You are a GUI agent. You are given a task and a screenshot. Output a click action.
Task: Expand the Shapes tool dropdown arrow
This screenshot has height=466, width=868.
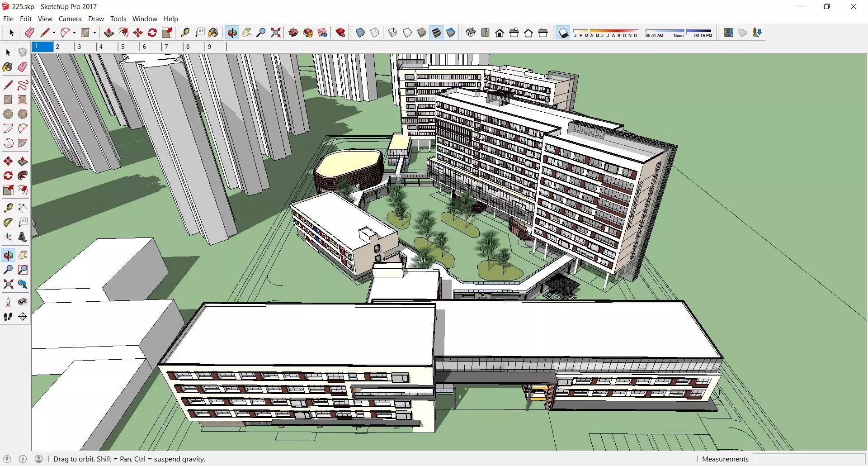tap(94, 33)
